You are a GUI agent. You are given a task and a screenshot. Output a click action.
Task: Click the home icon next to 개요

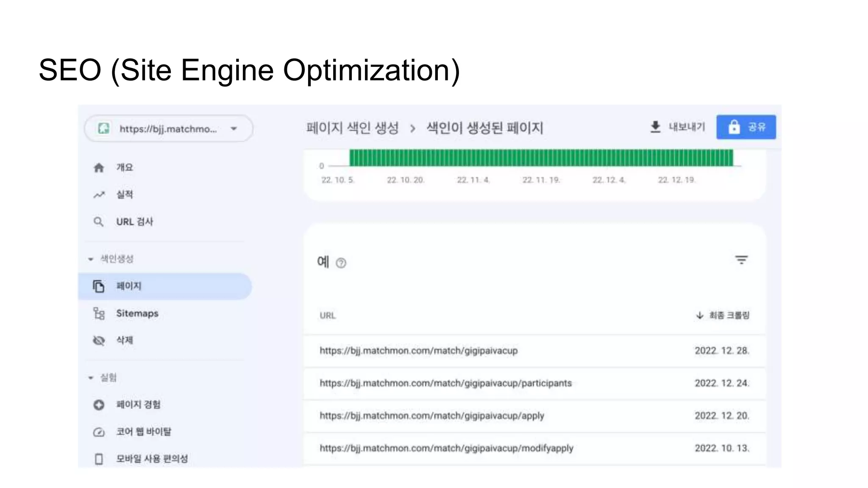pyautogui.click(x=99, y=168)
